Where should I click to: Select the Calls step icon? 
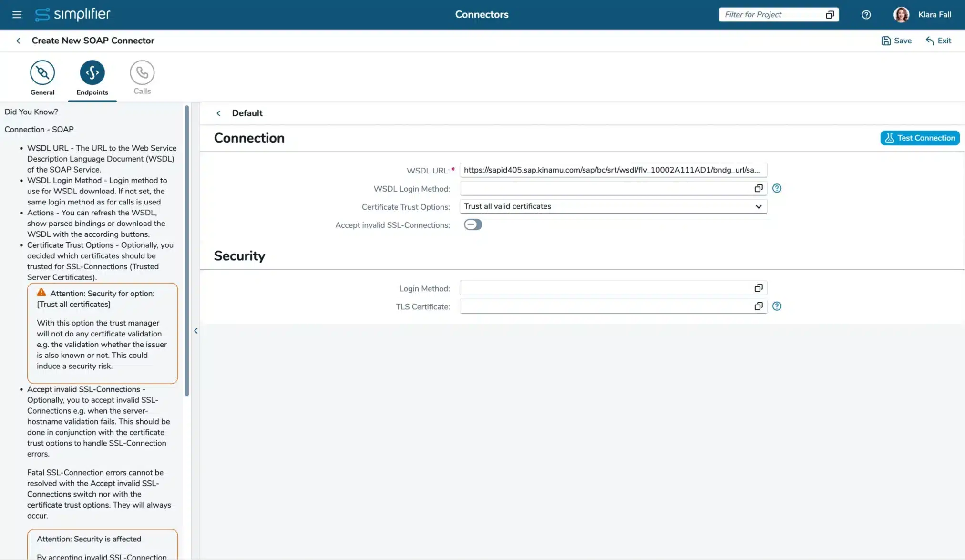[x=142, y=72]
